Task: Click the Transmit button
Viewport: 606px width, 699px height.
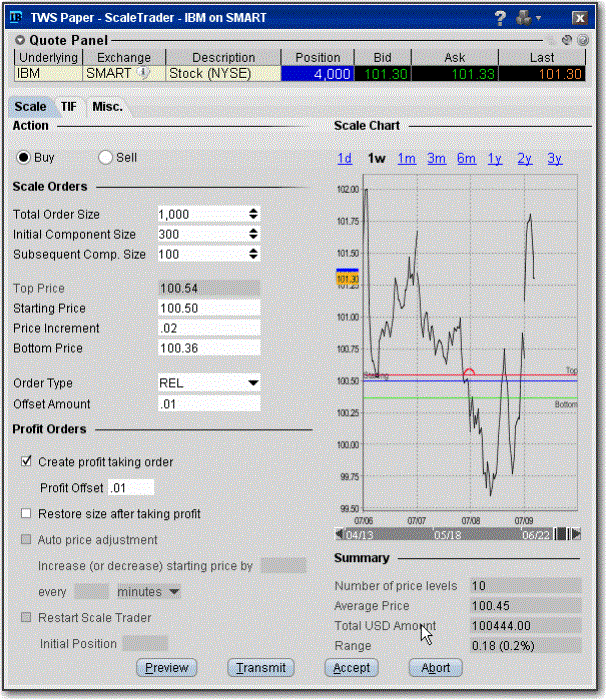Action: [x=261, y=667]
